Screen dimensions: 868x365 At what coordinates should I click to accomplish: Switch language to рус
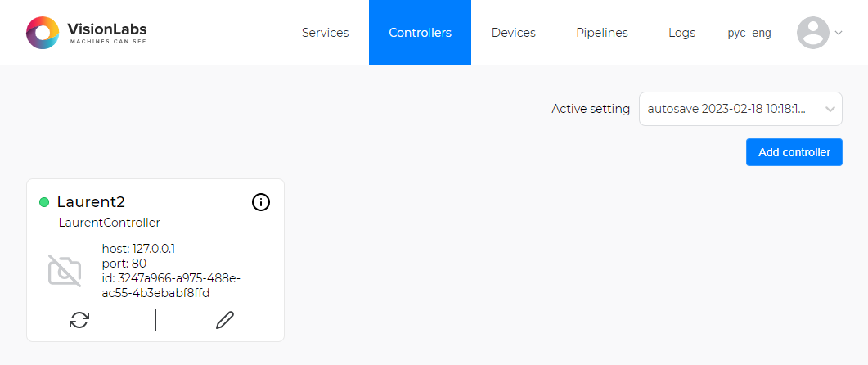point(737,33)
